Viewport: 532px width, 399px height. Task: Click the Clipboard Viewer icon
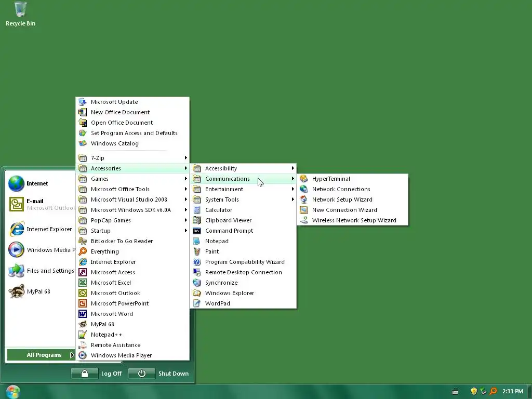point(197,220)
